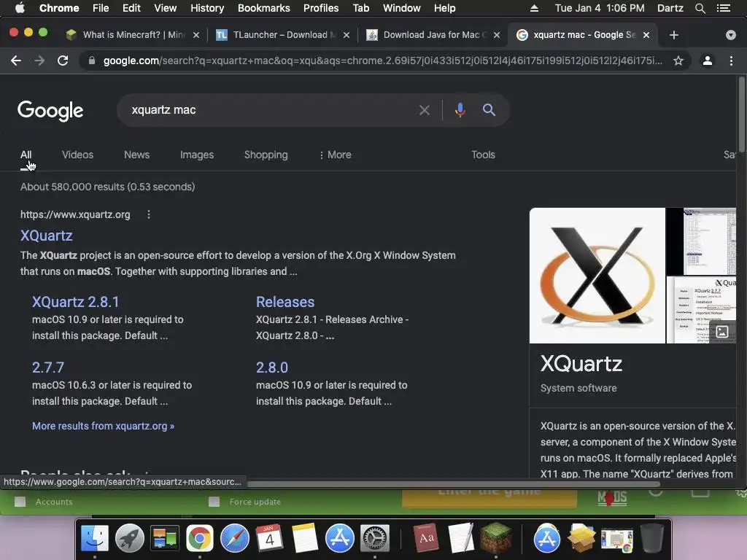Screen dimensions: 747x560
Task: Close the xquartz mac Google Search tab
Action: 646,35
